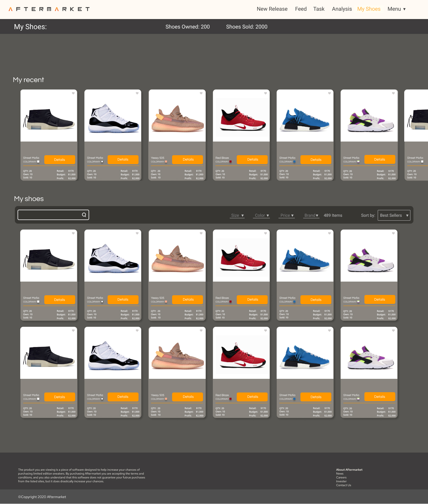428x504 pixels.
Task: Heart icon on Red Blaze, second My shoes row
Action: point(265,331)
